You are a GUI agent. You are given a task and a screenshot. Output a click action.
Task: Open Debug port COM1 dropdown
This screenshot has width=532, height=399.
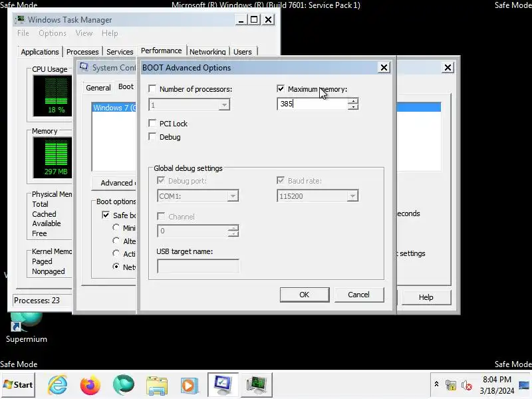coord(233,196)
